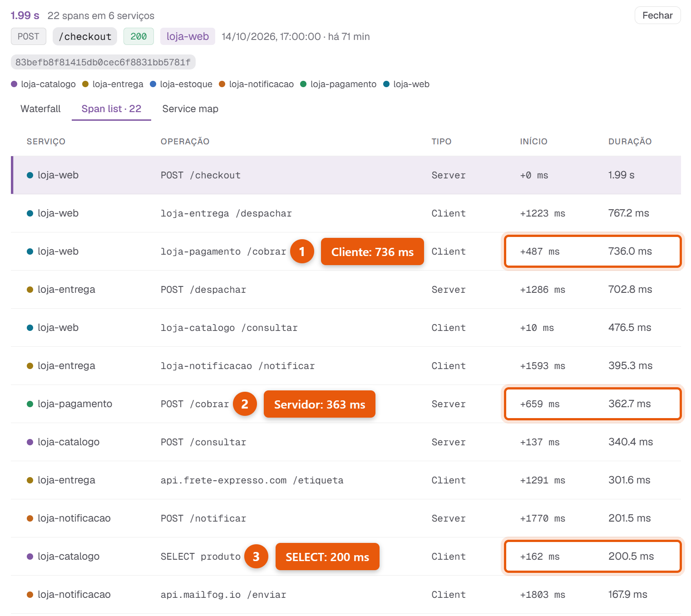Sort by the SERVIÇO column header

(x=46, y=142)
